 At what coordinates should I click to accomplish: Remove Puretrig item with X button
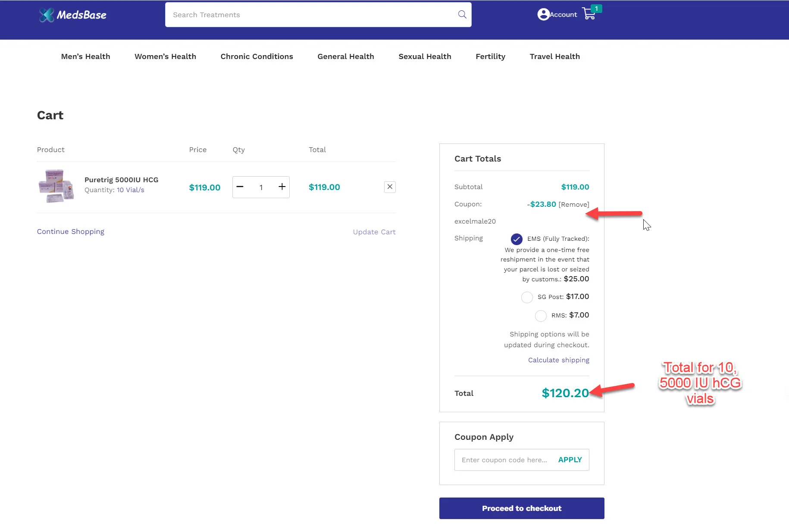click(x=390, y=187)
